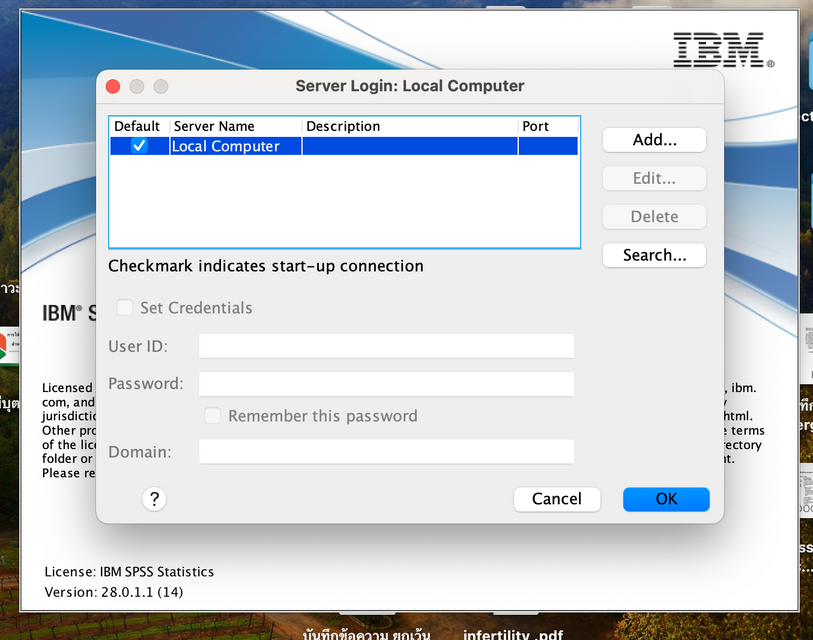Click the Default column header

pyautogui.click(x=139, y=126)
